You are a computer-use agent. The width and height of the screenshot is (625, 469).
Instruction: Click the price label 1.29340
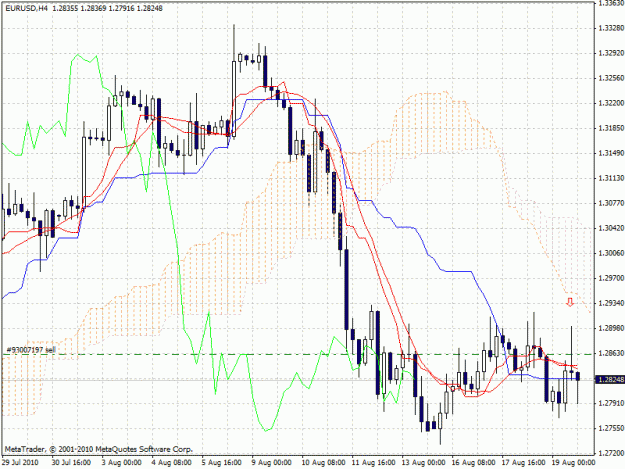point(611,303)
